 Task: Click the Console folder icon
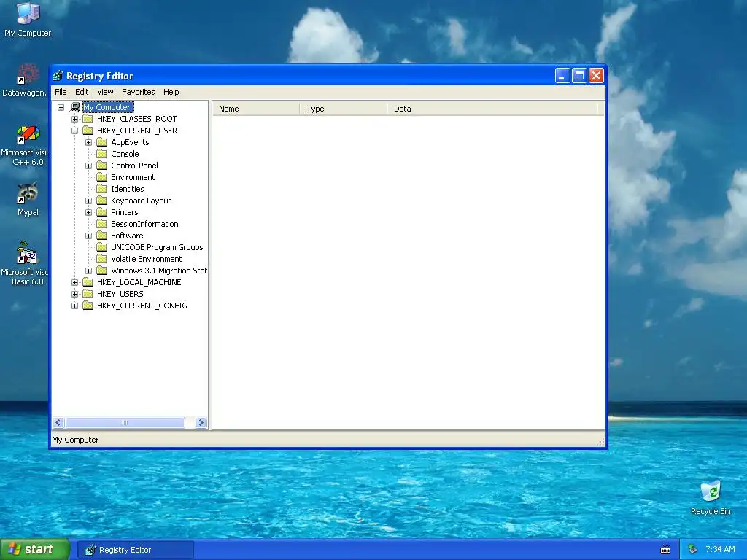click(102, 154)
